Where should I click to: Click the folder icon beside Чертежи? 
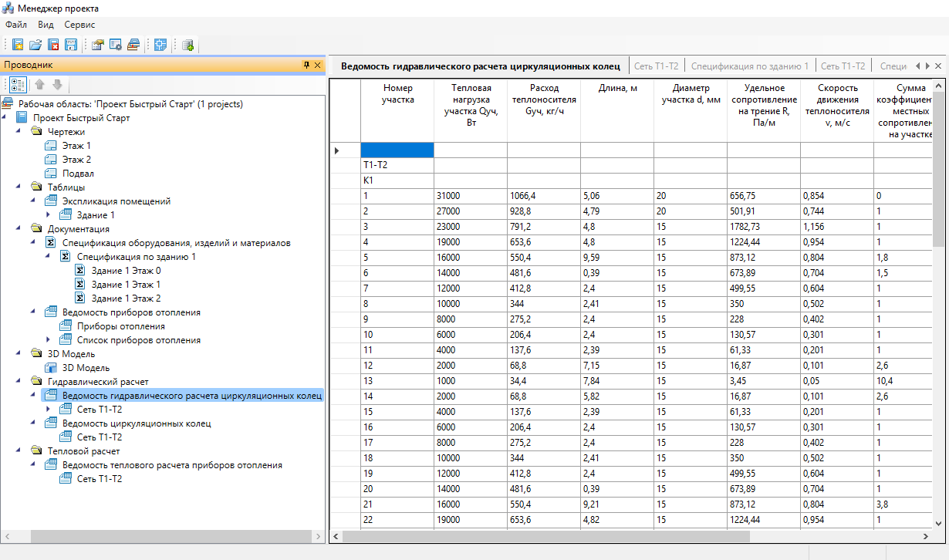36,132
